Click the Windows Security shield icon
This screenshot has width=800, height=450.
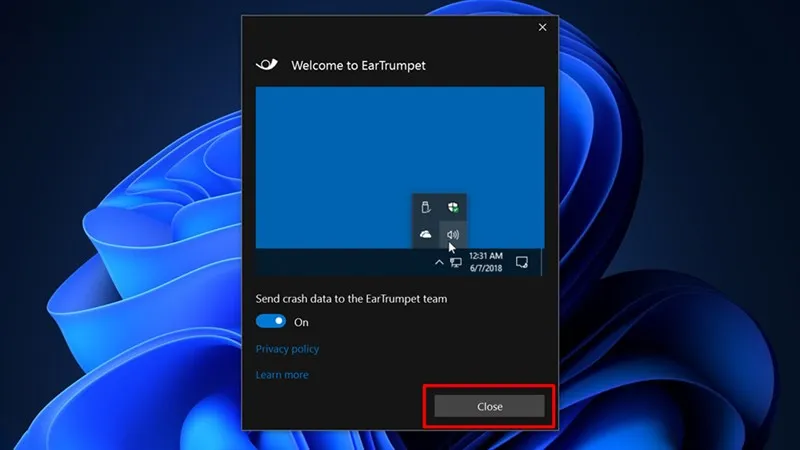[x=452, y=207]
